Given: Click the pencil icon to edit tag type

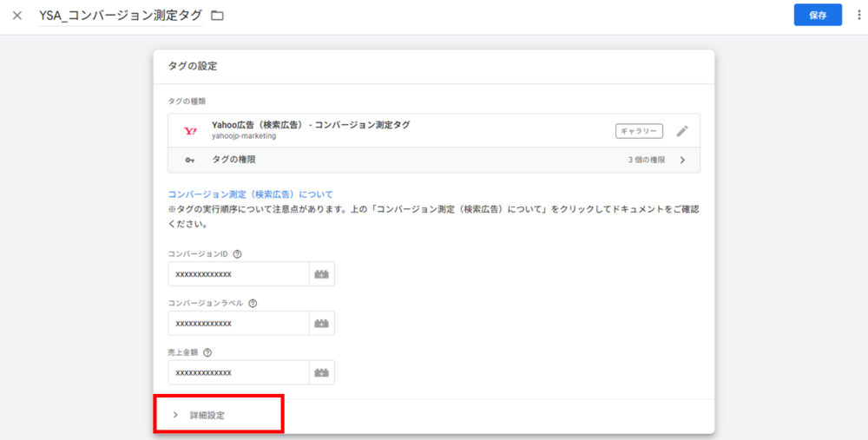Looking at the screenshot, I should [682, 131].
